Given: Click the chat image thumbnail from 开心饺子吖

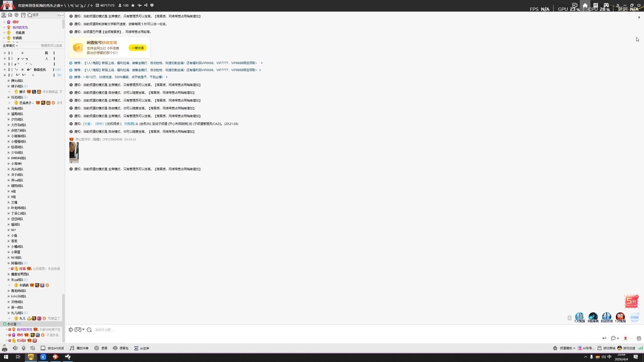Looking at the screenshot, I should tap(74, 152).
